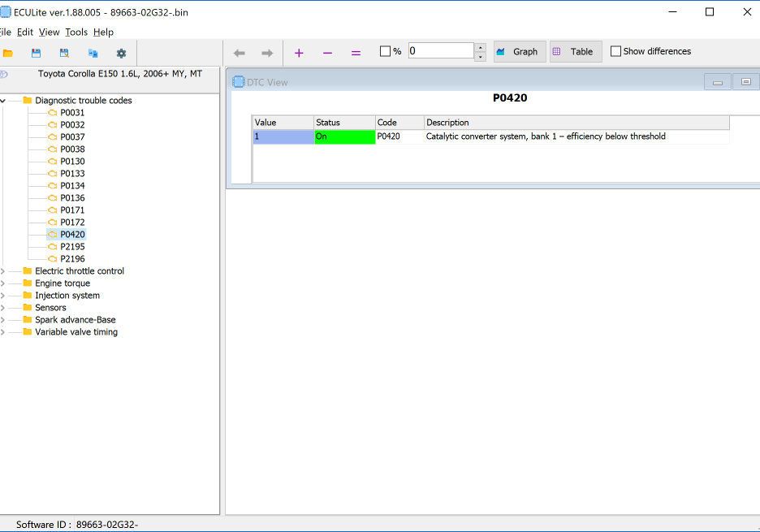Click the purple plus increment button
Viewport: 760px width, 532px height.
click(299, 53)
